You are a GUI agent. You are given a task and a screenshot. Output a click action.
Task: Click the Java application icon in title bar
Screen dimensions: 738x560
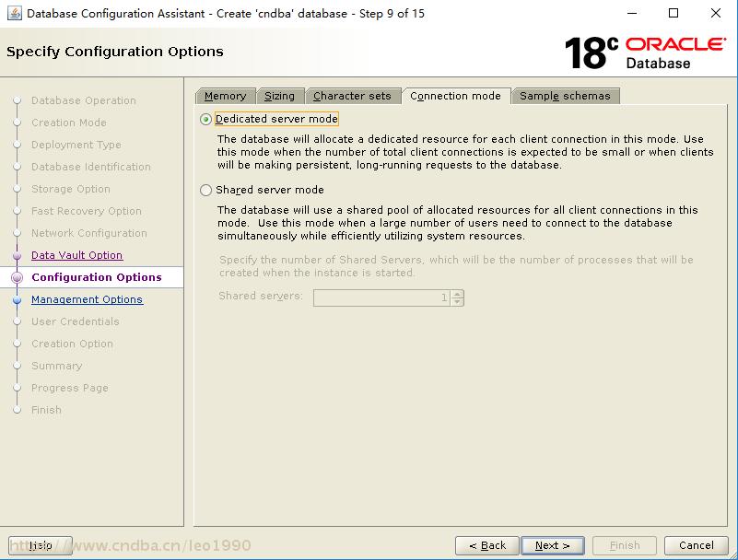tap(15, 13)
